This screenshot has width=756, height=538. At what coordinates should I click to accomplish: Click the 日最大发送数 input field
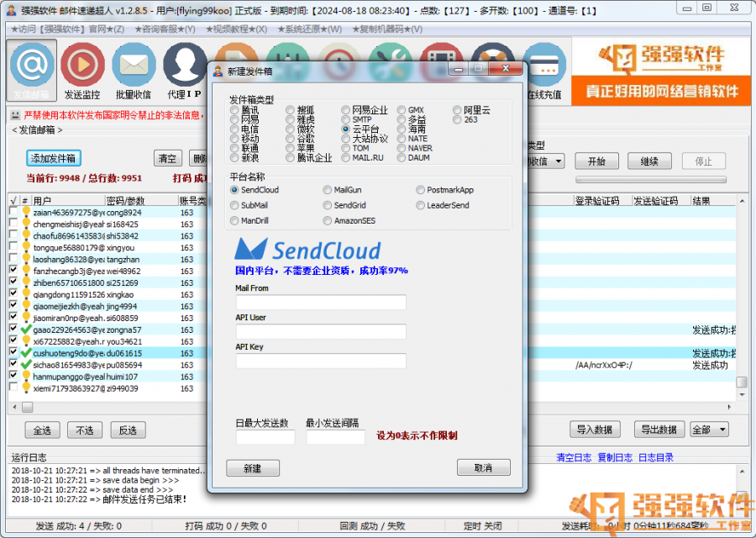265,437
